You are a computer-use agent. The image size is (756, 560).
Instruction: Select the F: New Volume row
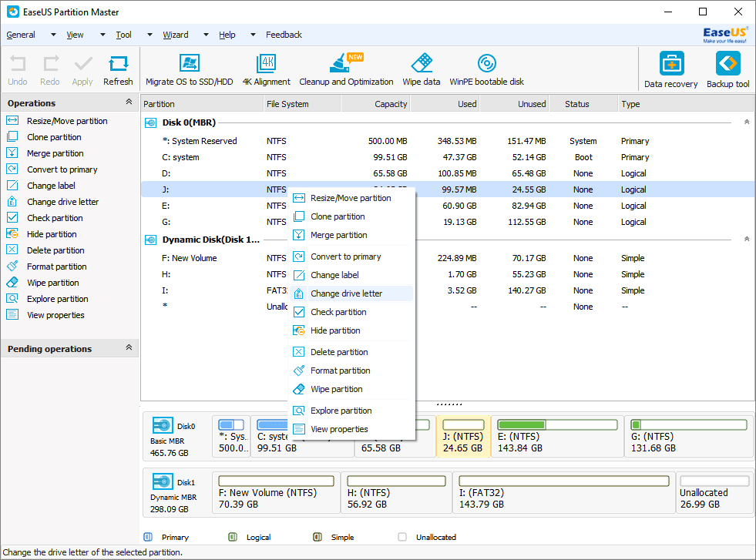[448, 258]
